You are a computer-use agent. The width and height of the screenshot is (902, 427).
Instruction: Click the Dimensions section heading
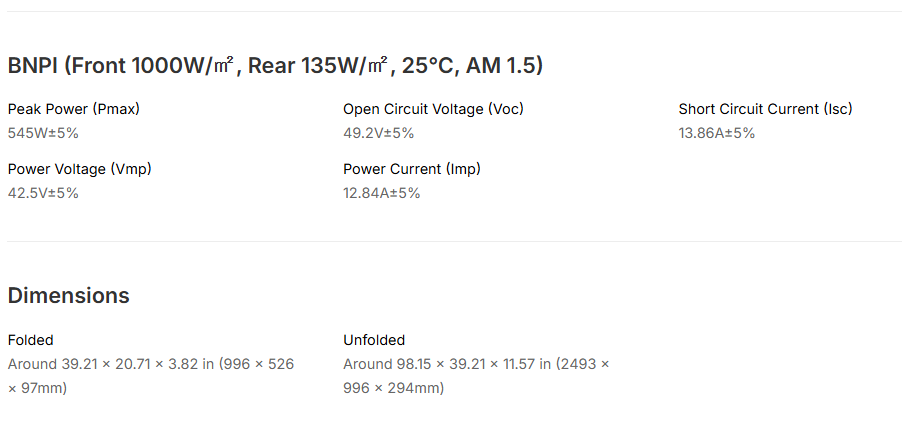tap(68, 296)
